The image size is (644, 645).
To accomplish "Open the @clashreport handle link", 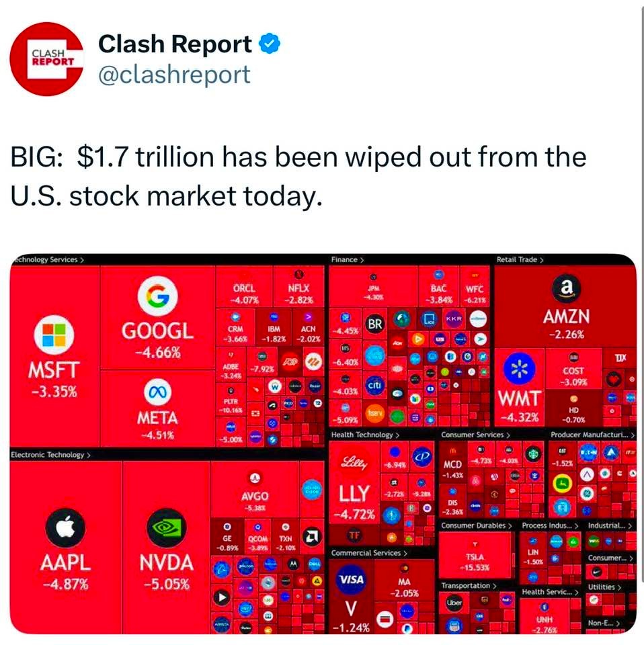I will 174,74.
